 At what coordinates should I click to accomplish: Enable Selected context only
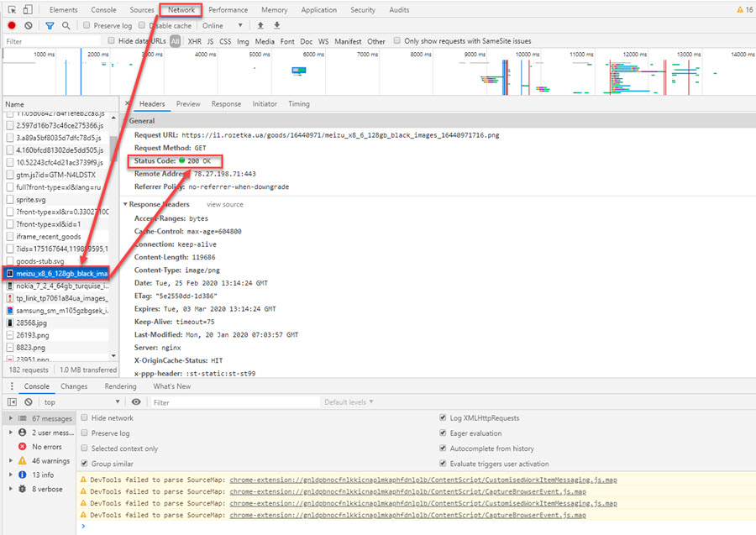(84, 448)
